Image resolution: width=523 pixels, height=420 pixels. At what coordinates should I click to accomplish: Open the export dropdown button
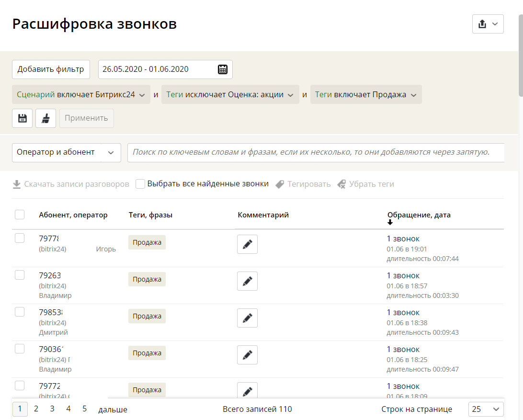488,24
